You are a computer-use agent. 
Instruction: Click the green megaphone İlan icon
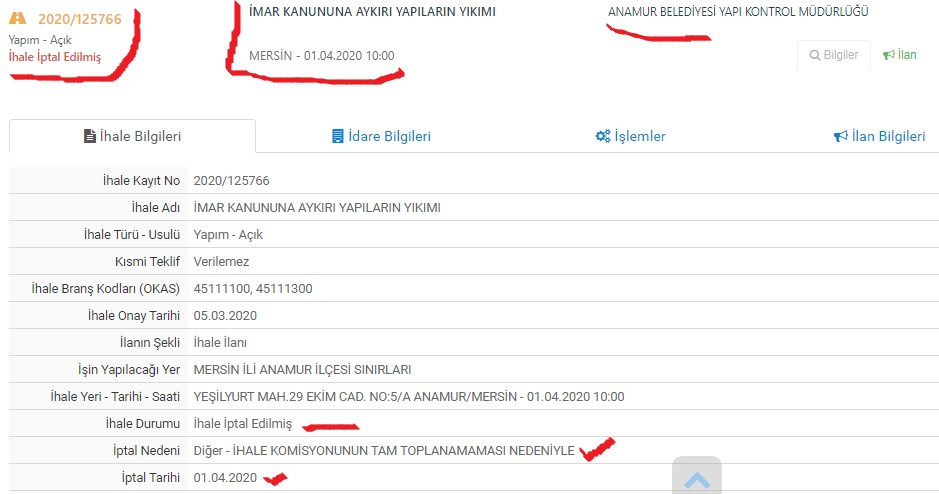pyautogui.click(x=889, y=55)
